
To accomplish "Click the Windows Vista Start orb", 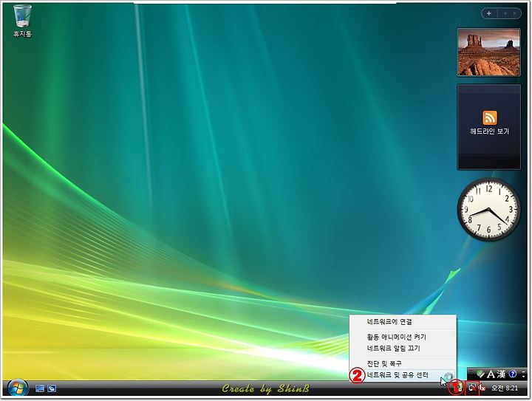I will pyautogui.click(x=18, y=388).
